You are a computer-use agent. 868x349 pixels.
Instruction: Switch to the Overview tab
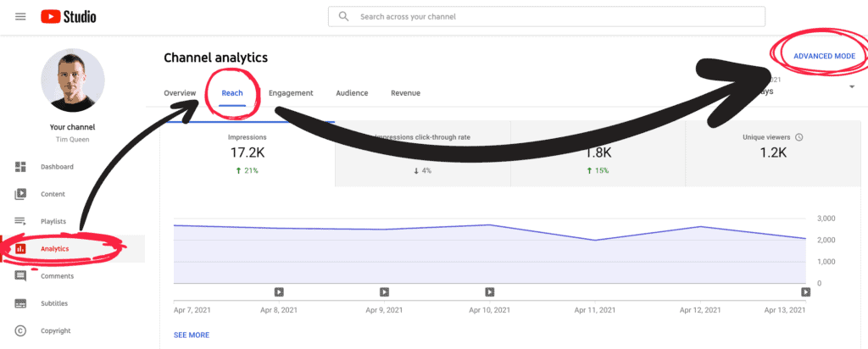coord(180,93)
